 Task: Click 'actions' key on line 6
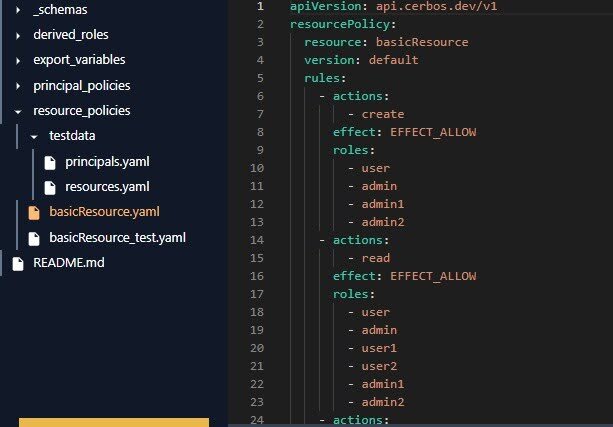coord(357,96)
